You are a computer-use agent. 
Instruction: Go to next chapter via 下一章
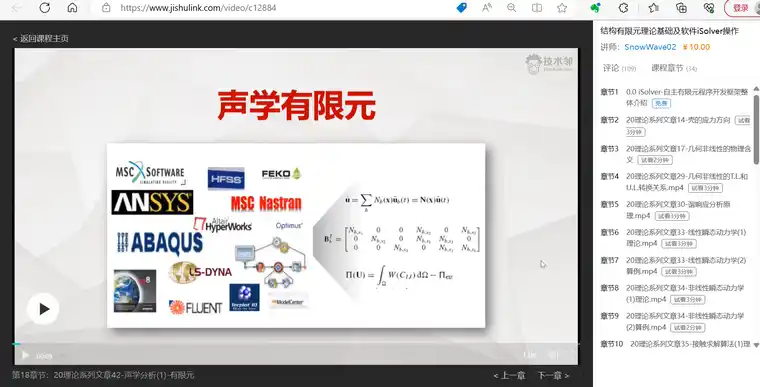(553, 375)
